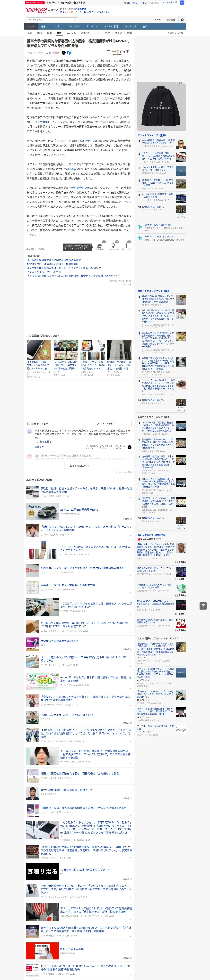
Task: Select the '速報' navigation tab
Action: click(x=43, y=27)
